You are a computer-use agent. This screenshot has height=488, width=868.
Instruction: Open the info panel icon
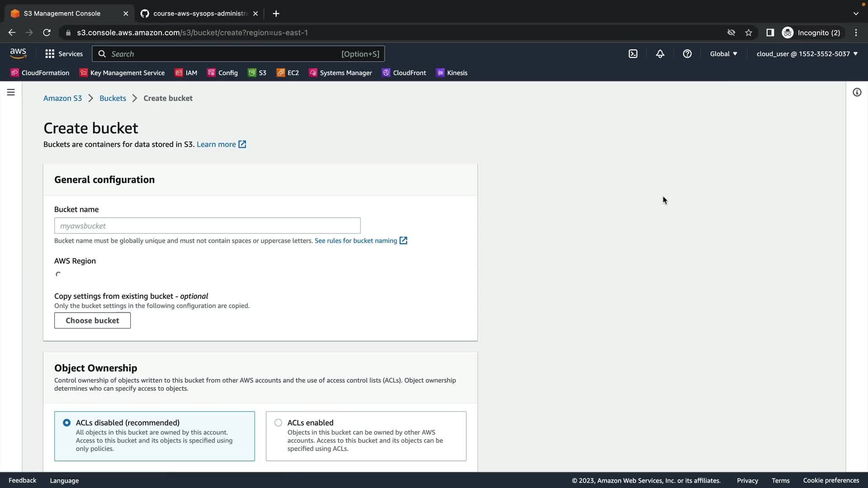[x=857, y=92]
